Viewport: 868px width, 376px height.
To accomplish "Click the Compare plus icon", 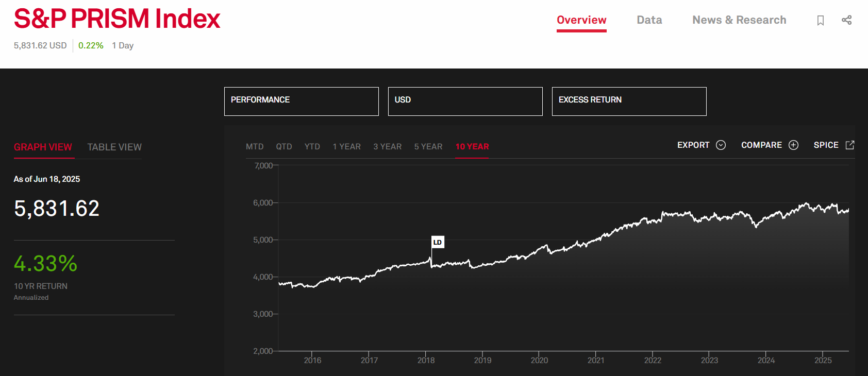I will point(794,145).
